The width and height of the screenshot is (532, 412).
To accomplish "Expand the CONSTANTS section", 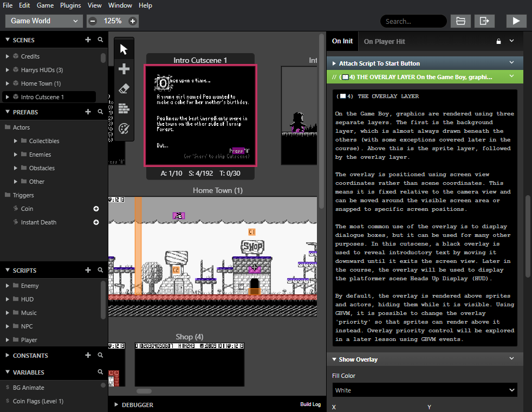I will click(8, 355).
